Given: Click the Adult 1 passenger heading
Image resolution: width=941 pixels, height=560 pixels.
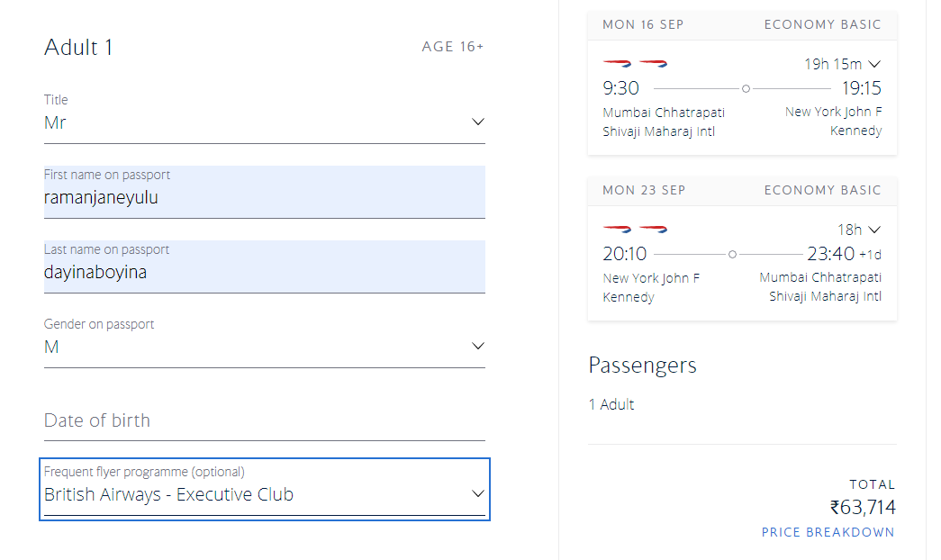Looking at the screenshot, I should [79, 48].
